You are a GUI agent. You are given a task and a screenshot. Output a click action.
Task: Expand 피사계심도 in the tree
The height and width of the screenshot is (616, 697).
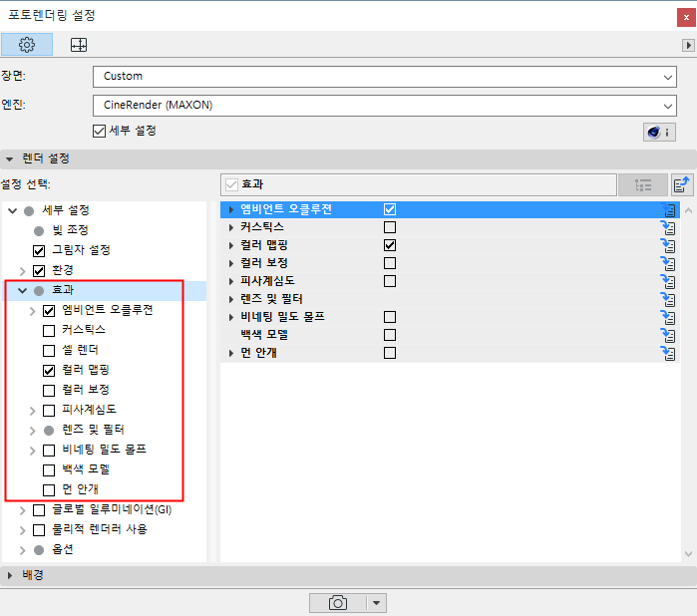(32, 411)
